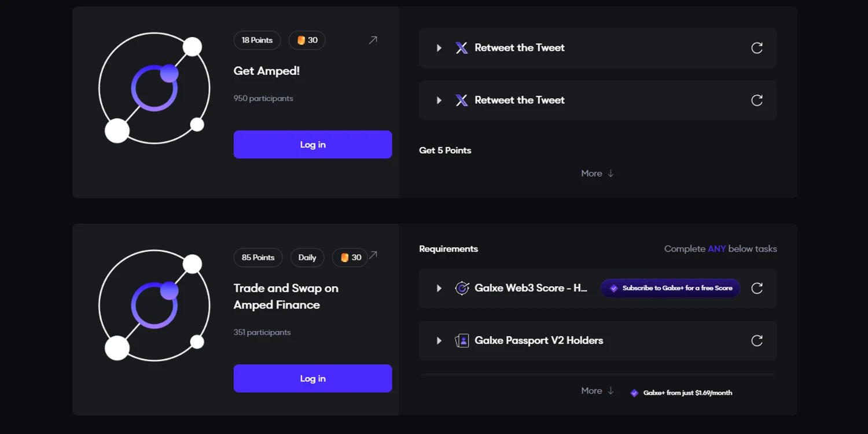Click the X logo in first retweet task
This screenshot has height=434, width=868.
(462, 48)
